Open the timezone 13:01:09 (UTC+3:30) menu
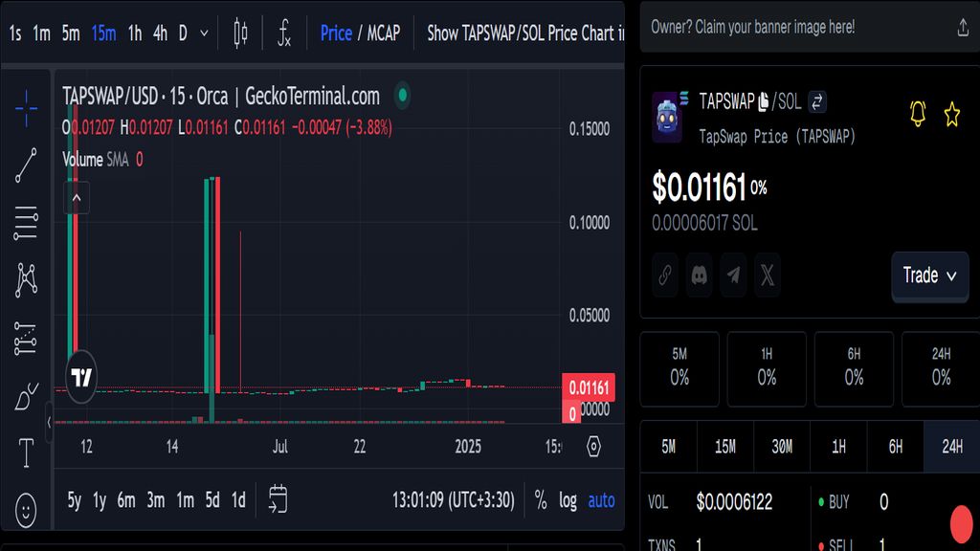The height and width of the screenshot is (551, 980). pos(453,499)
